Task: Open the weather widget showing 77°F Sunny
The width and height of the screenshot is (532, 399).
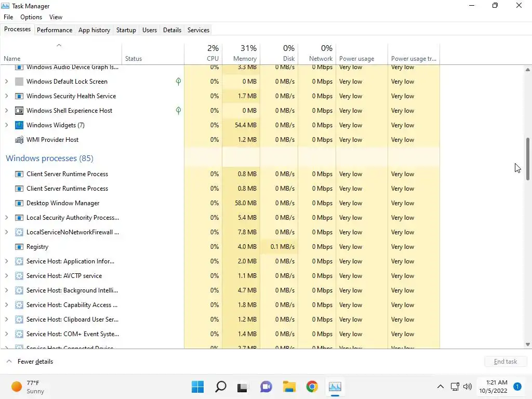Action: 28,387
